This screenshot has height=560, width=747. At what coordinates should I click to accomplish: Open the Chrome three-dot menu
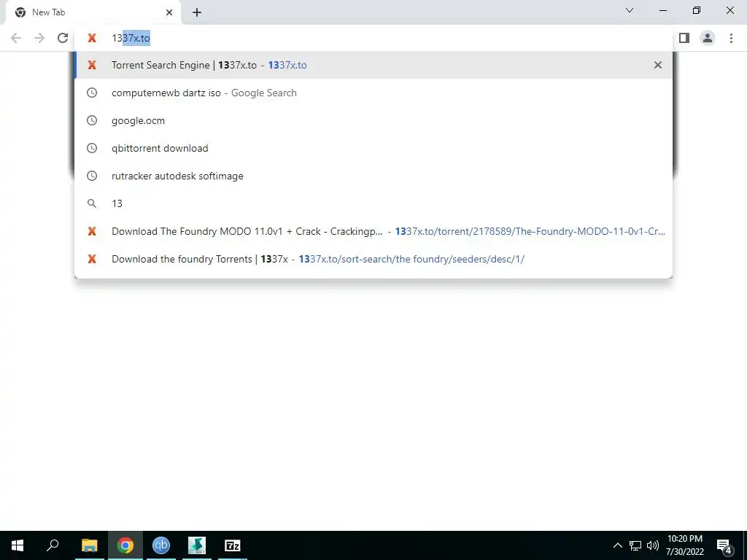point(731,38)
